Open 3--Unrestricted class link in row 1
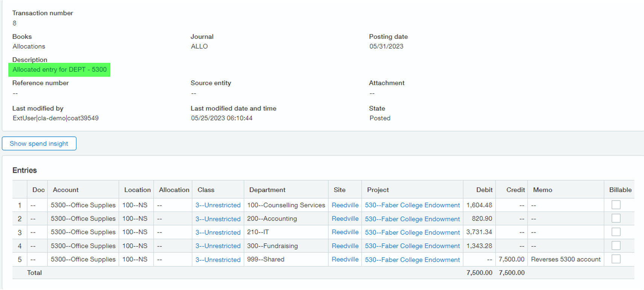 (x=218, y=205)
